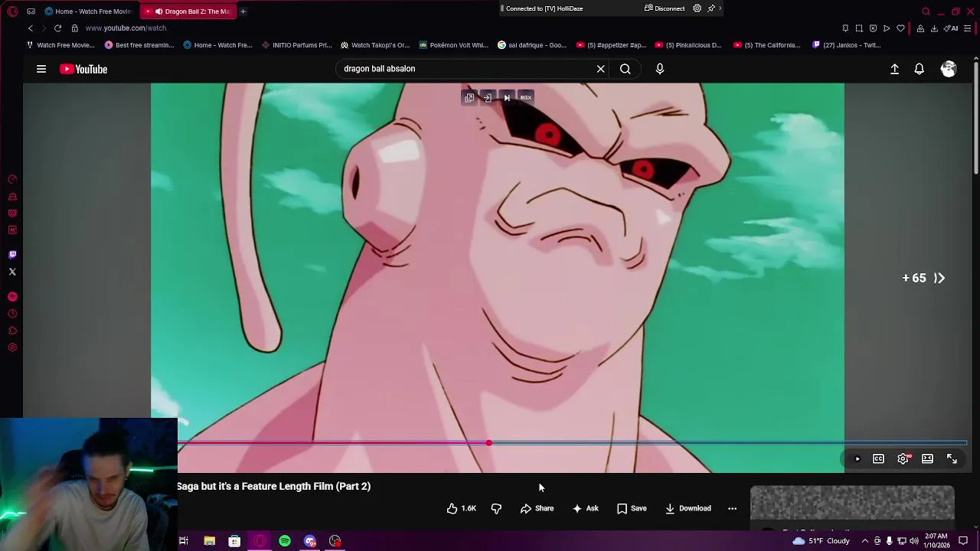The image size is (980, 551).
Task: Save the video to a playlist
Action: pyautogui.click(x=632, y=508)
